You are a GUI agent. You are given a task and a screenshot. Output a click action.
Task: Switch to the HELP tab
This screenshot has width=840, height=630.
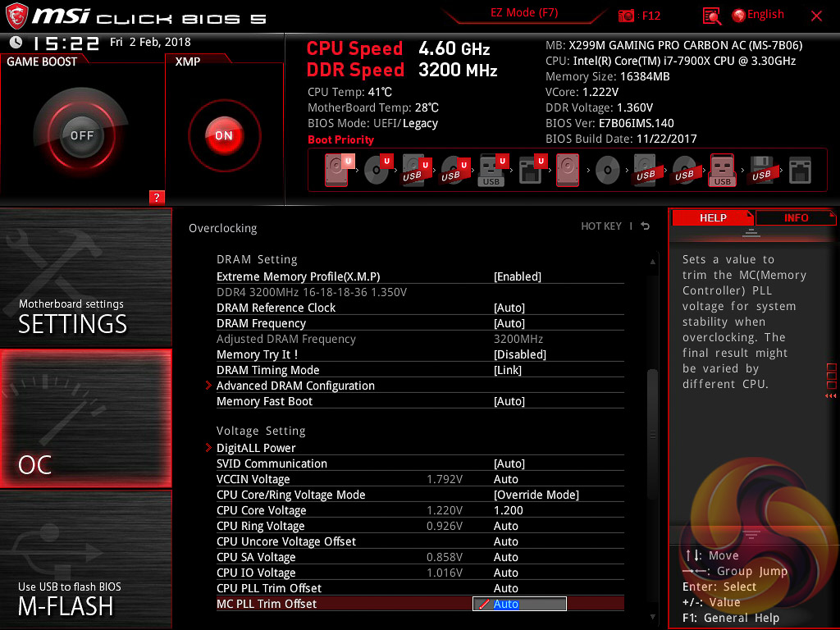pyautogui.click(x=713, y=217)
